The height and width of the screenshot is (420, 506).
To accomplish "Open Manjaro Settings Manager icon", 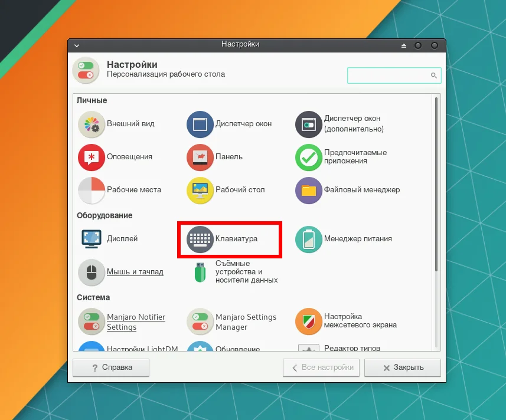I will [x=200, y=321].
